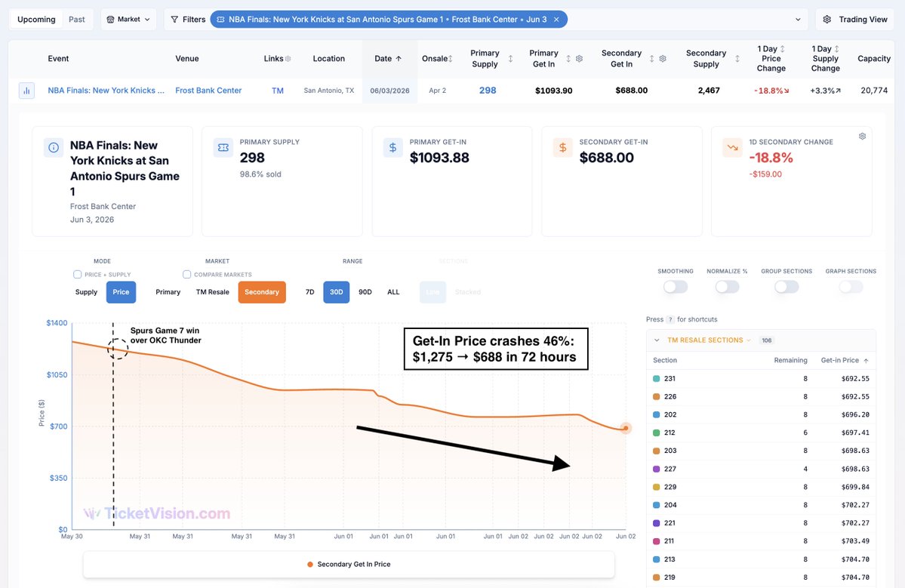This screenshot has width=905, height=588.
Task: Set range to ALL
Action: coord(394,292)
